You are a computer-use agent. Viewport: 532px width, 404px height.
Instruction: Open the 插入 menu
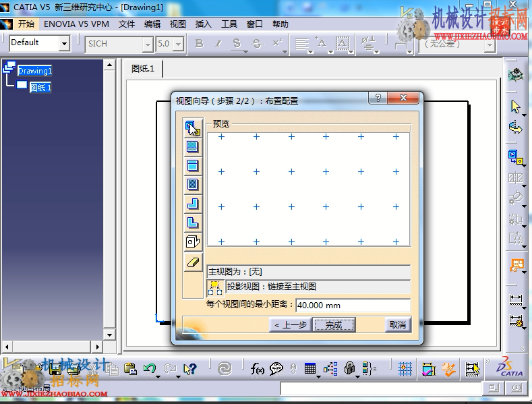point(204,24)
